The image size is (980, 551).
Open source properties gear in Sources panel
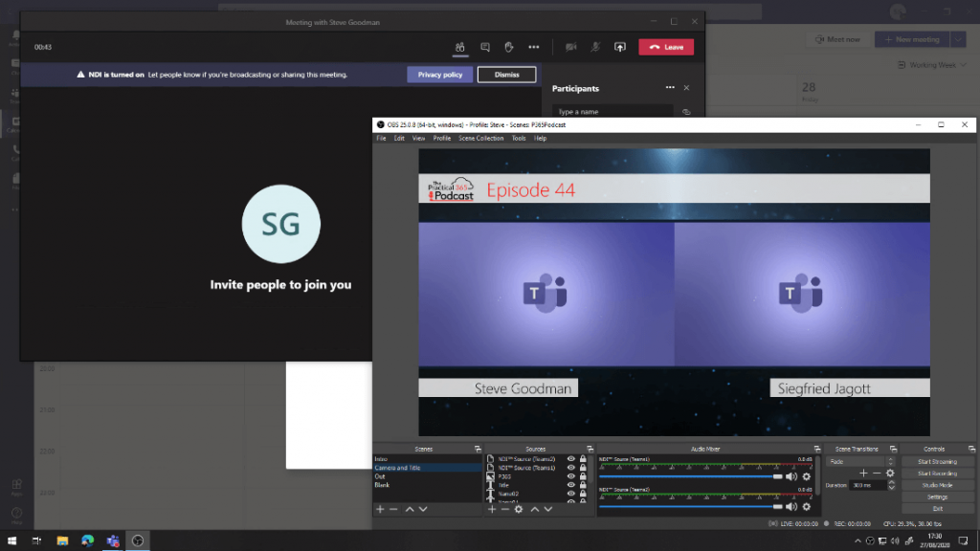pos(519,509)
